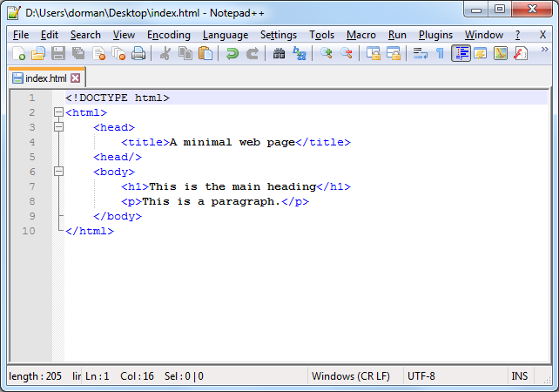Toggle the INS insert mode indicator

(x=520, y=376)
